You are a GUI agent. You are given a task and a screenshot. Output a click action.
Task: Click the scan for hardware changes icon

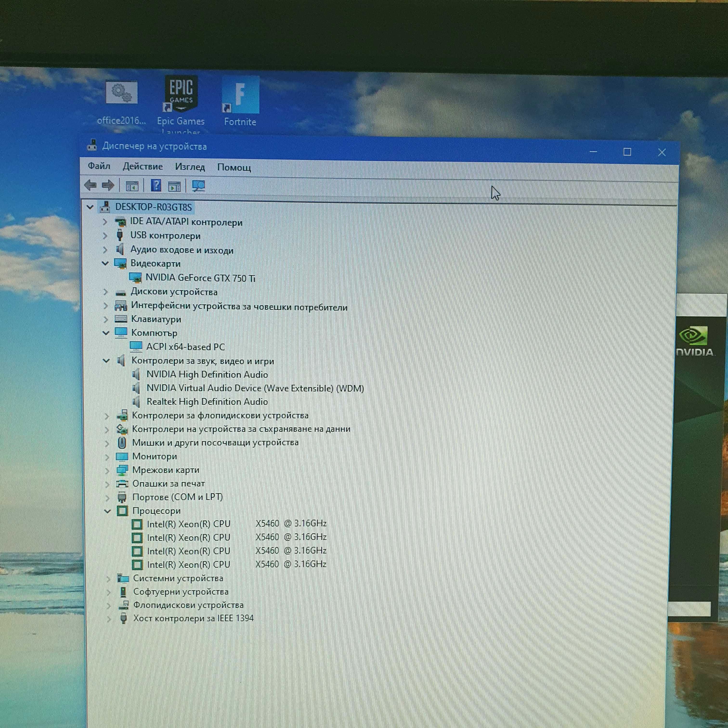(x=199, y=186)
